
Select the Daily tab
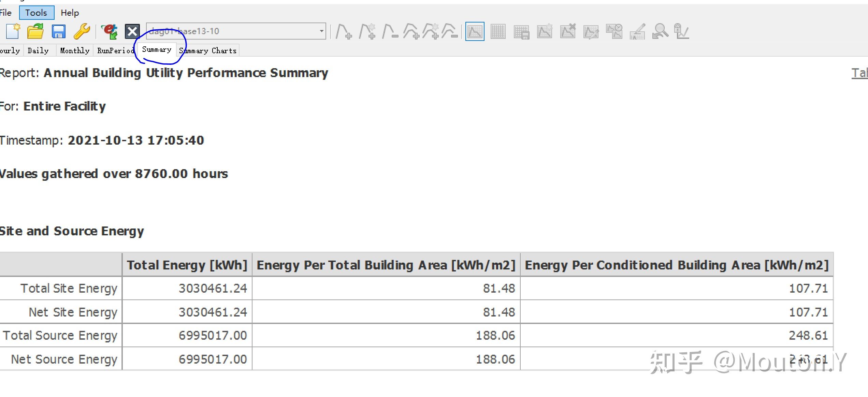pyautogui.click(x=38, y=50)
